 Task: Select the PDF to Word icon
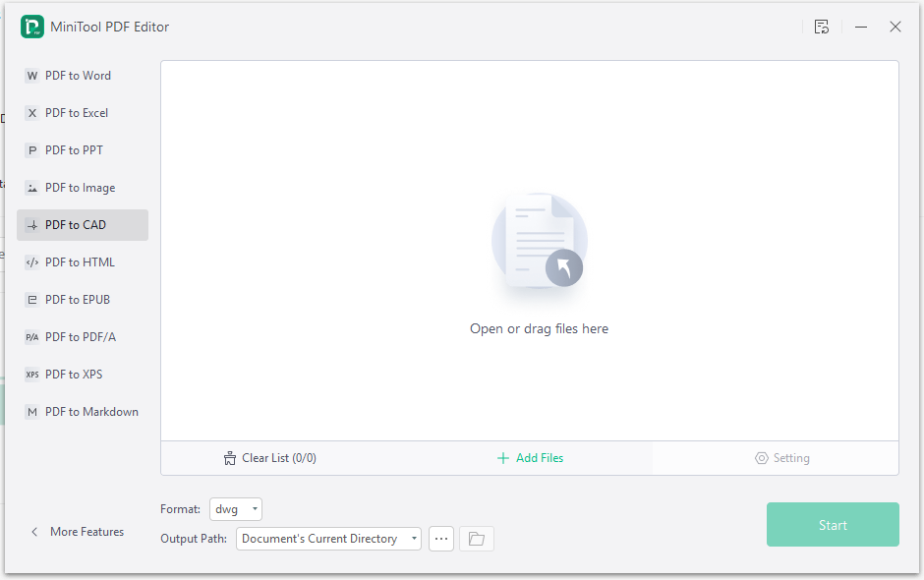click(x=32, y=76)
